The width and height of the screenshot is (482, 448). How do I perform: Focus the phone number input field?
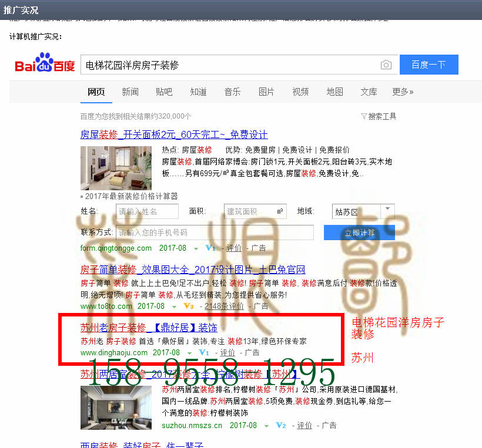click(215, 233)
